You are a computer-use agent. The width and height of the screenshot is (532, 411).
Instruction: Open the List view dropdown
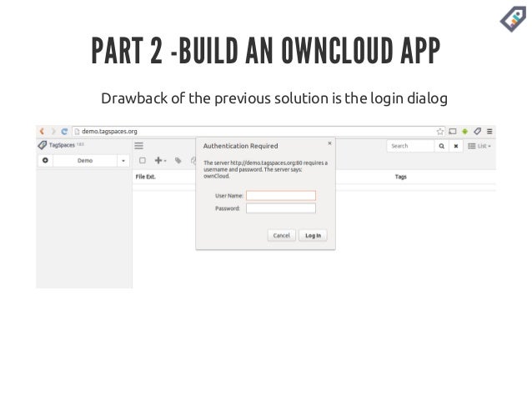tap(479, 146)
